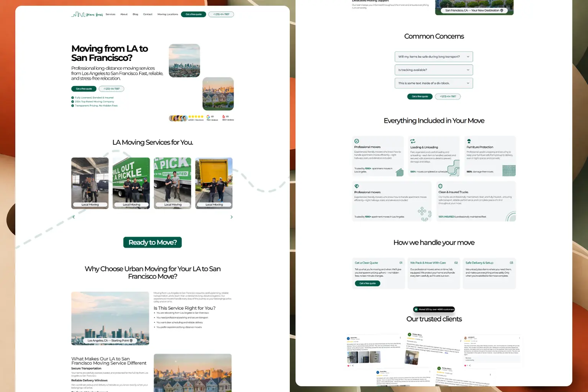
Task: Click the shield icon on Clean & Insured Trucks
Action: click(x=441, y=186)
